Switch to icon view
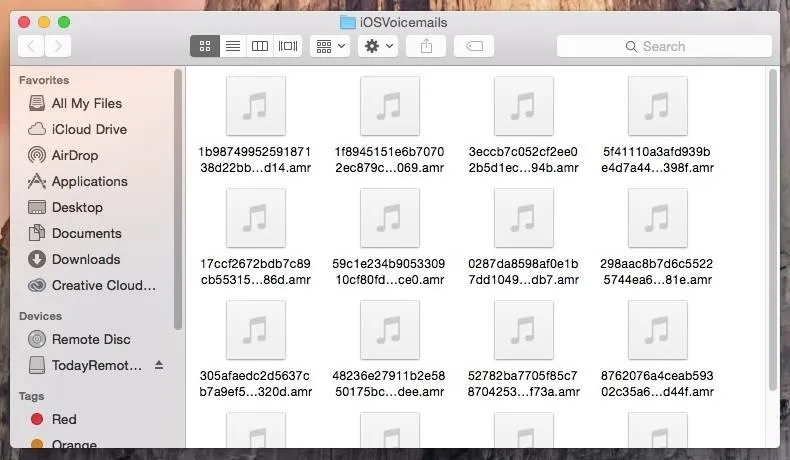This screenshot has width=790, height=460. click(x=205, y=46)
